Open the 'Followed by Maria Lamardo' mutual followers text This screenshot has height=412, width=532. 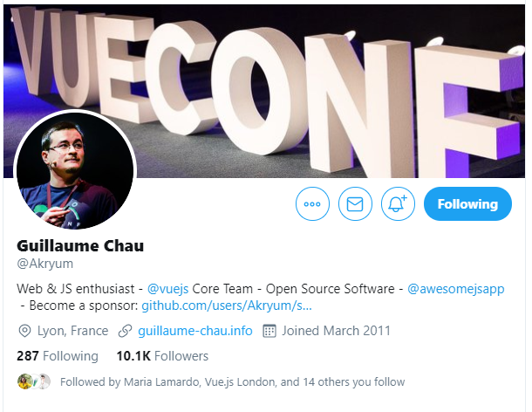tap(232, 382)
